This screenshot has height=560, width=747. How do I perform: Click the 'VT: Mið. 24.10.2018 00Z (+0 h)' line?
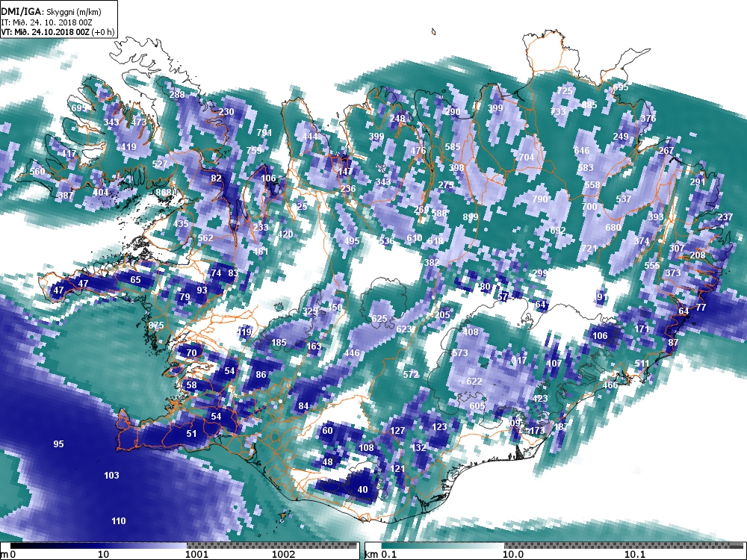(58, 32)
